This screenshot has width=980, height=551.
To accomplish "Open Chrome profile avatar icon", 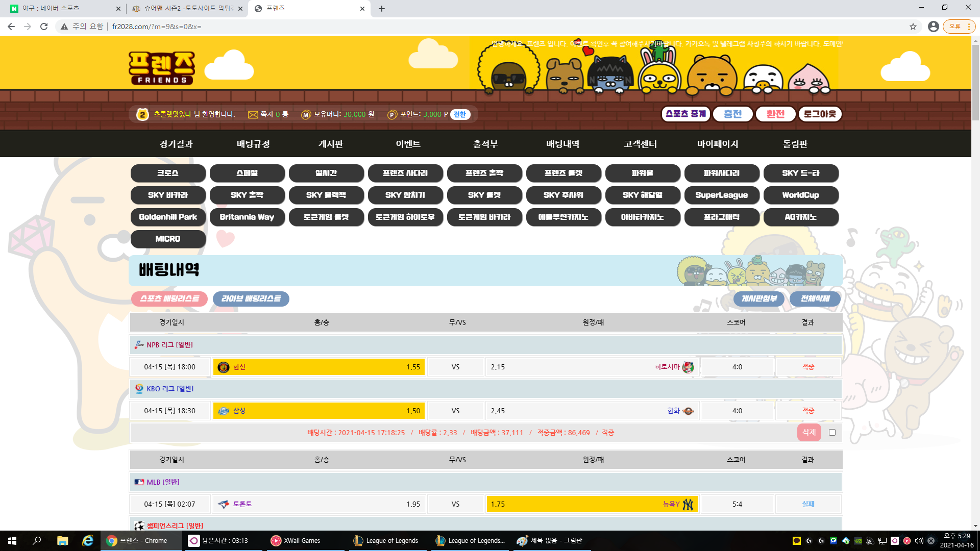I will pos(933,27).
